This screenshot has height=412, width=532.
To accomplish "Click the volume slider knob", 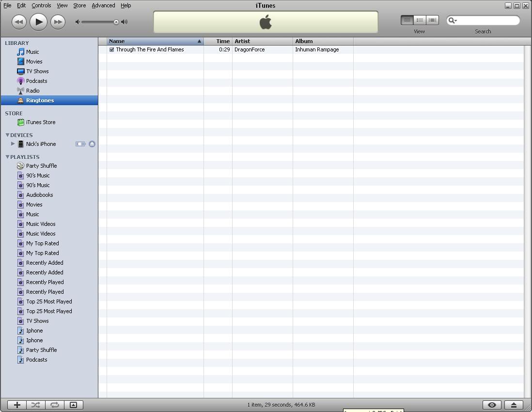I will coord(116,22).
